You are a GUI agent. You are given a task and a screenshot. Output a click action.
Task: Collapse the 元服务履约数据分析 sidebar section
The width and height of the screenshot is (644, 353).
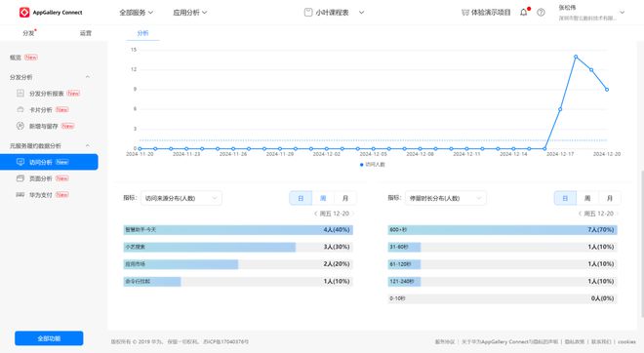(88, 145)
